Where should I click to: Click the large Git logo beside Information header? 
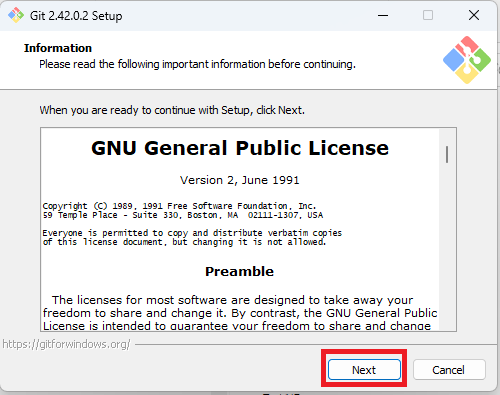tap(467, 60)
